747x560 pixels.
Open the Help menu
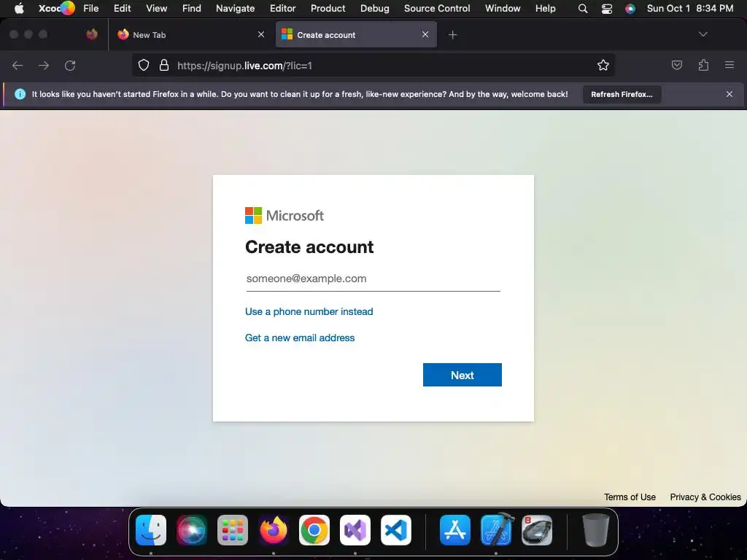tap(545, 8)
